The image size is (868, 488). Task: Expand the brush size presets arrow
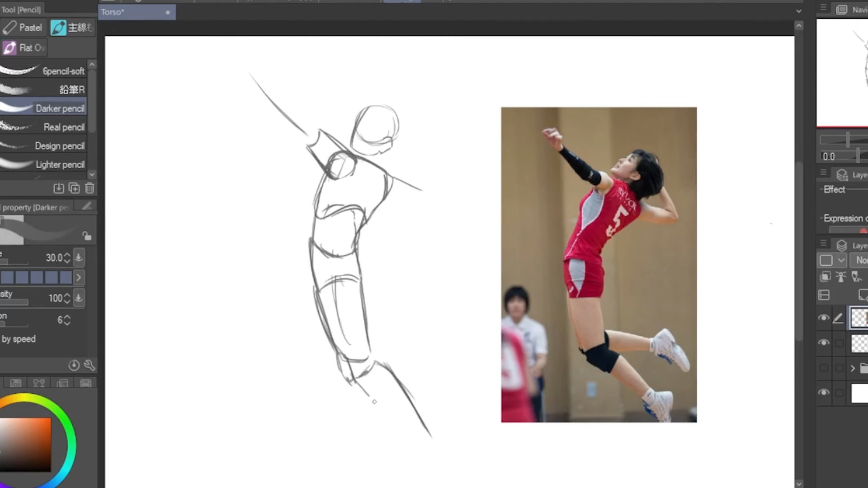pyautogui.click(x=79, y=277)
